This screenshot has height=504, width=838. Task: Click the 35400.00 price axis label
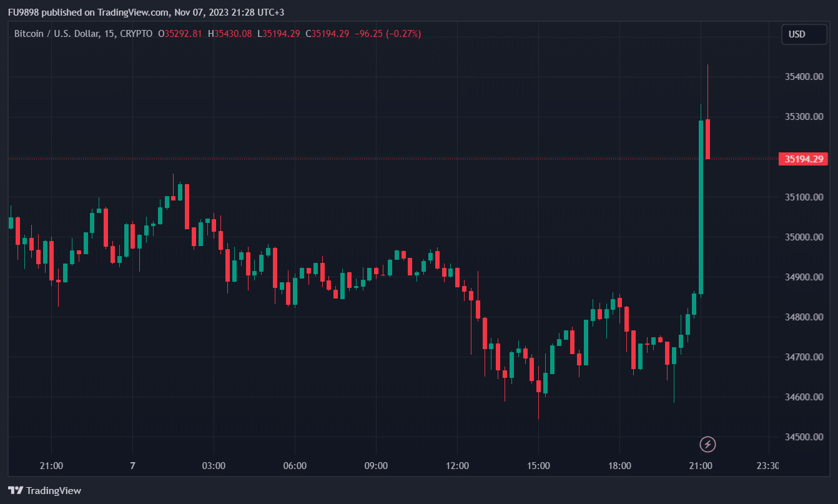(804, 77)
